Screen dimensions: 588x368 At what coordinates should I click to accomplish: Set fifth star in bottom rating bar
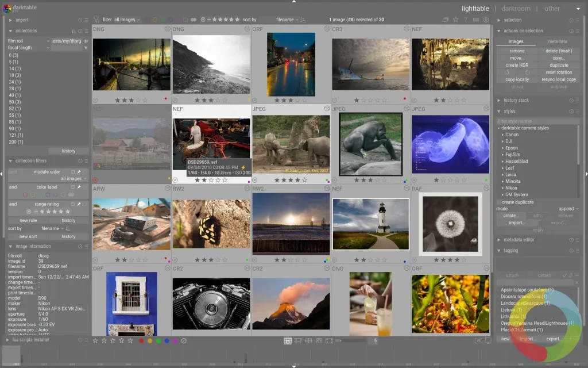click(130, 340)
